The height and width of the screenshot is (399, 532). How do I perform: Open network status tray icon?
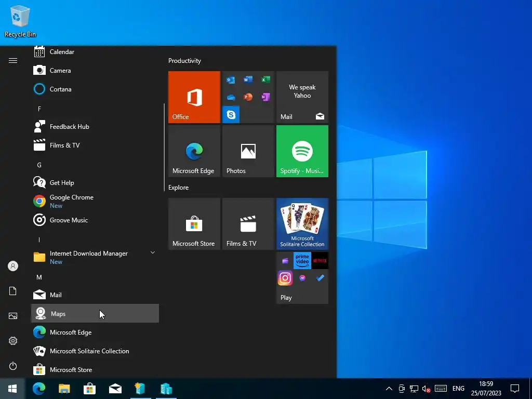click(x=414, y=389)
